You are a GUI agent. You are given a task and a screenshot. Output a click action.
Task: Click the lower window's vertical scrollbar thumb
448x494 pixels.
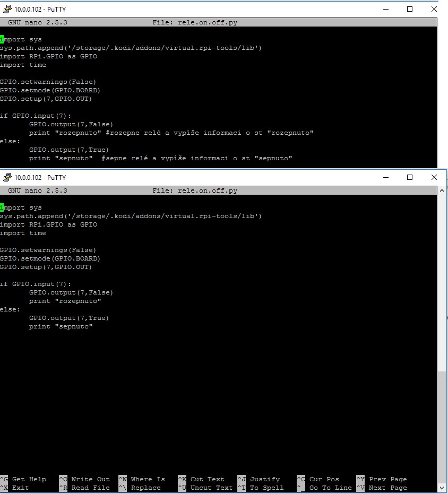[442, 424]
